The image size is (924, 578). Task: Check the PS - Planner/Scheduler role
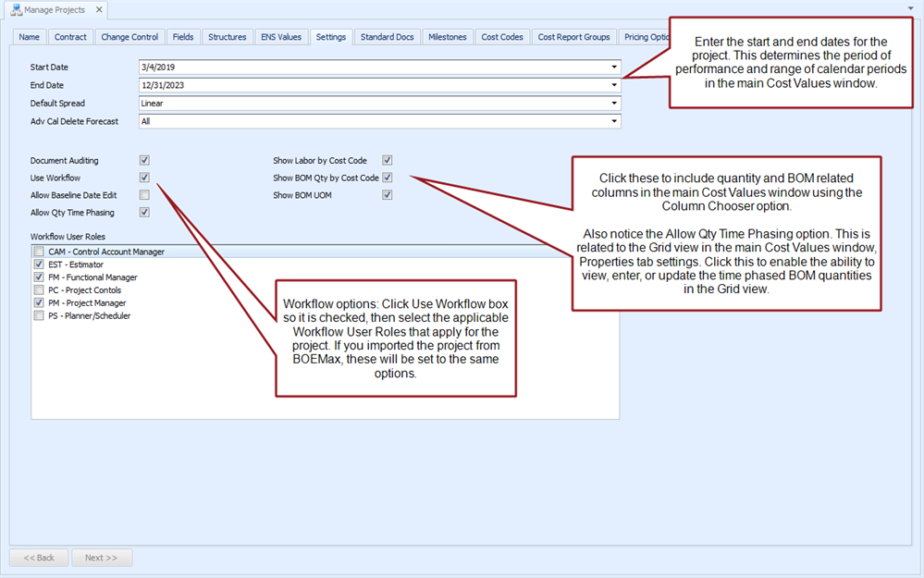point(39,316)
